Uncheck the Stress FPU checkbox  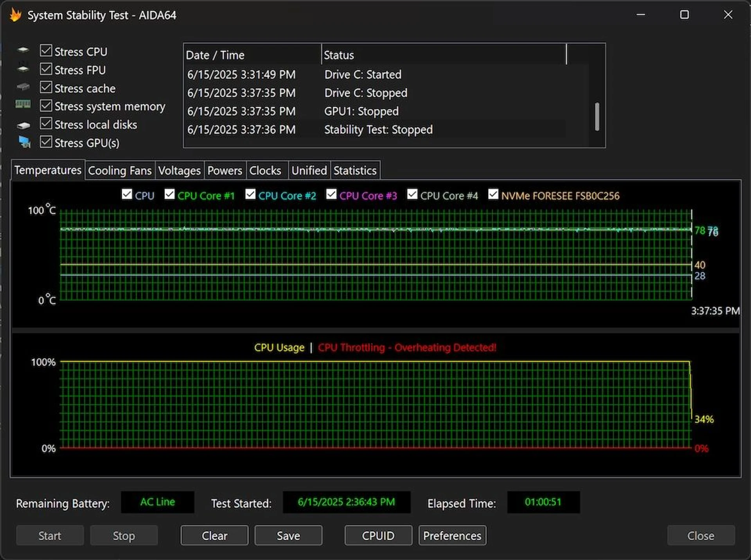(x=46, y=69)
